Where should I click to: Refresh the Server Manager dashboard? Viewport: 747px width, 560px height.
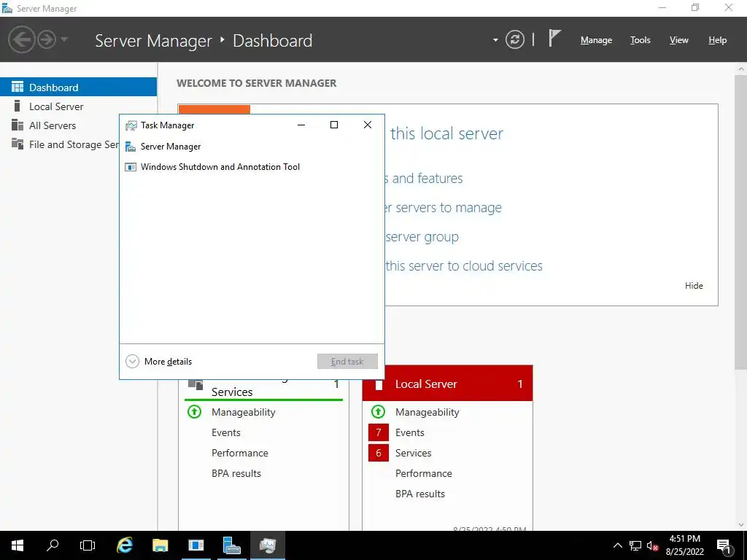514,39
